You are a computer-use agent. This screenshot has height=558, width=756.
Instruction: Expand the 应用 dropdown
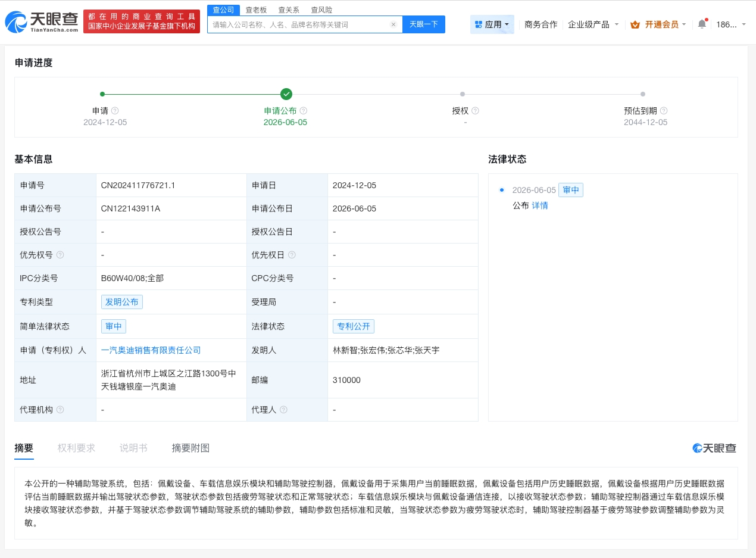tap(507, 24)
